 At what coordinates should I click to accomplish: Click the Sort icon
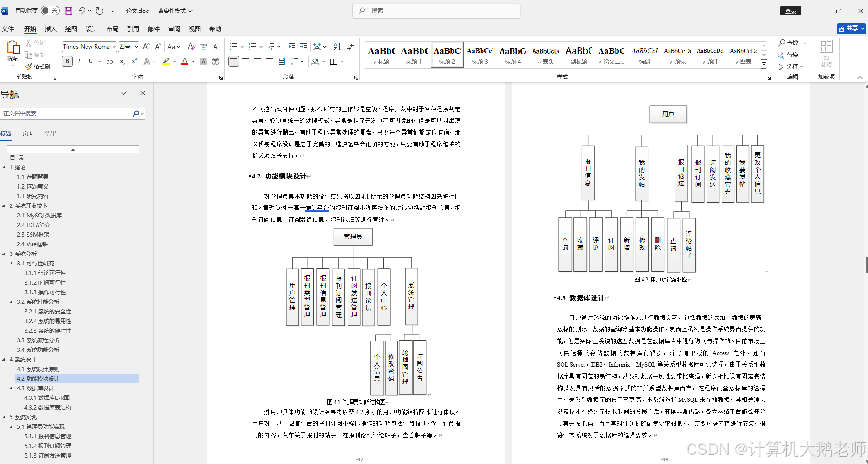pos(337,46)
